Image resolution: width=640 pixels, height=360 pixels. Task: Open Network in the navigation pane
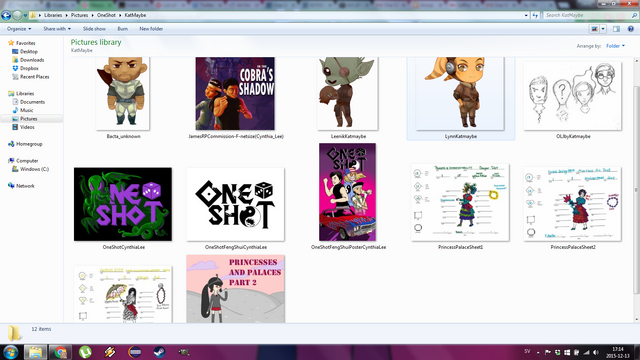(25, 186)
